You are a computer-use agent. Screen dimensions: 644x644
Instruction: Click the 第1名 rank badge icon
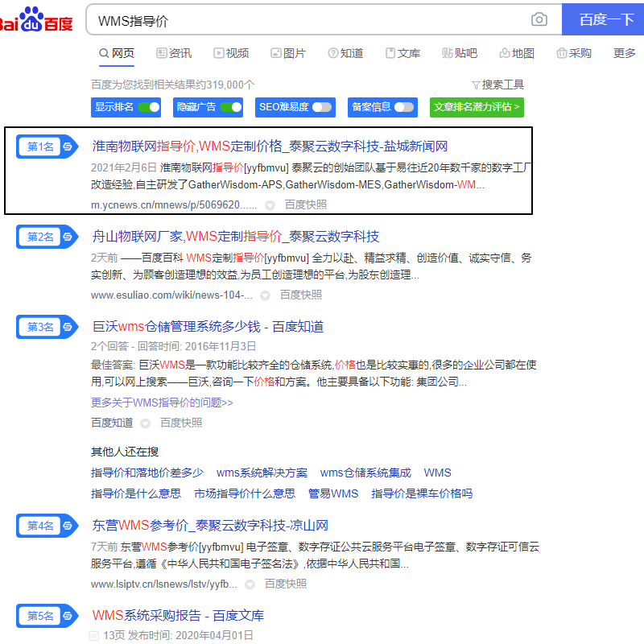(x=47, y=147)
